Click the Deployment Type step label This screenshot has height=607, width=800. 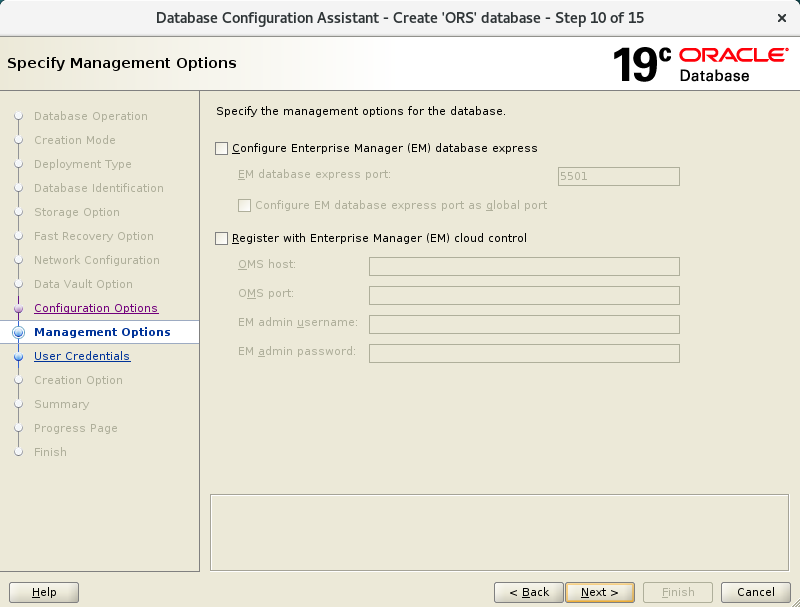[83, 164]
